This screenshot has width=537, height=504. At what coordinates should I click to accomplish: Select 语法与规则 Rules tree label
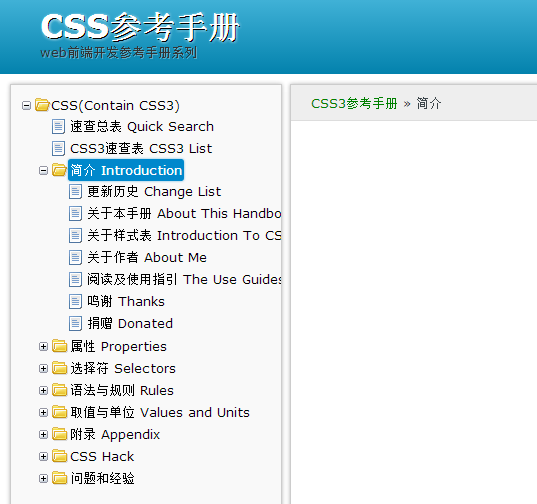tap(122, 391)
